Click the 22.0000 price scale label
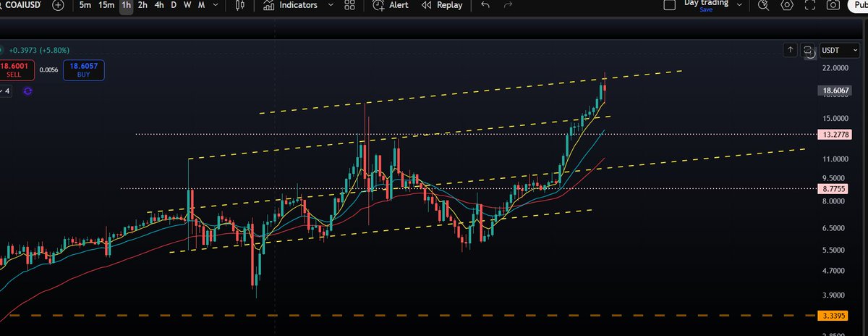868x336 pixels. [x=835, y=68]
